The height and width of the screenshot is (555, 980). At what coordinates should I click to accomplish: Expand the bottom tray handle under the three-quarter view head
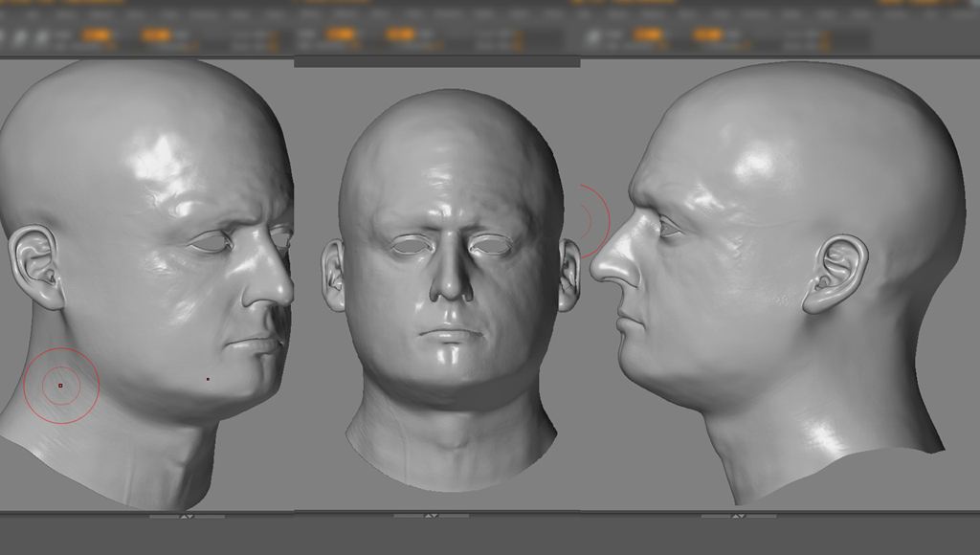click(187, 517)
